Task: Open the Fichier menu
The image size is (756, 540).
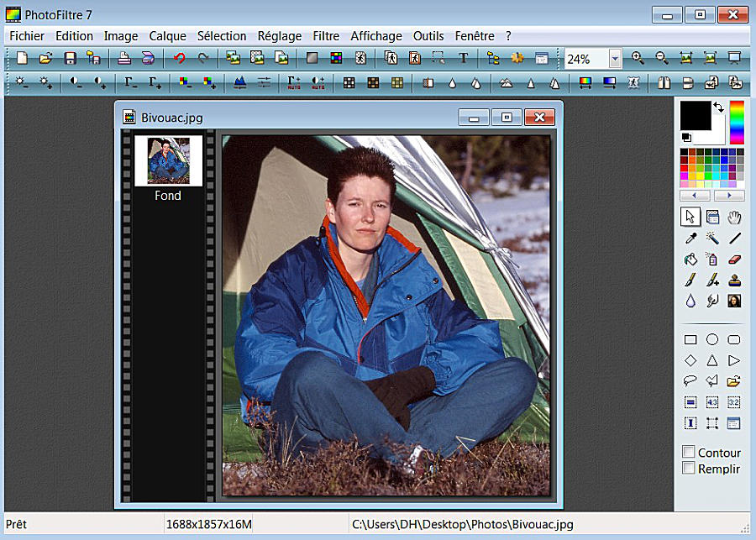Action: [27, 36]
